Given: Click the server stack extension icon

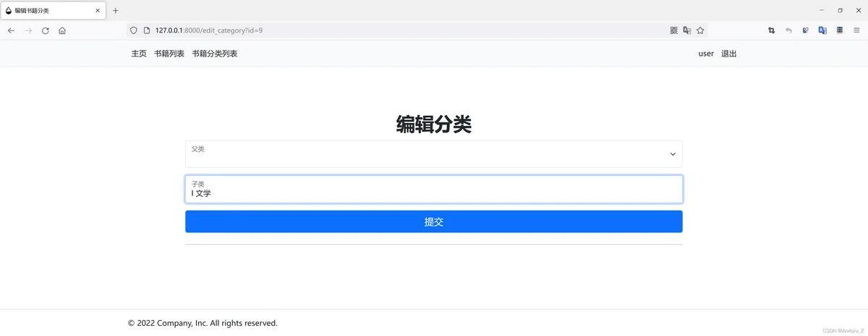Looking at the screenshot, I should click(840, 30).
